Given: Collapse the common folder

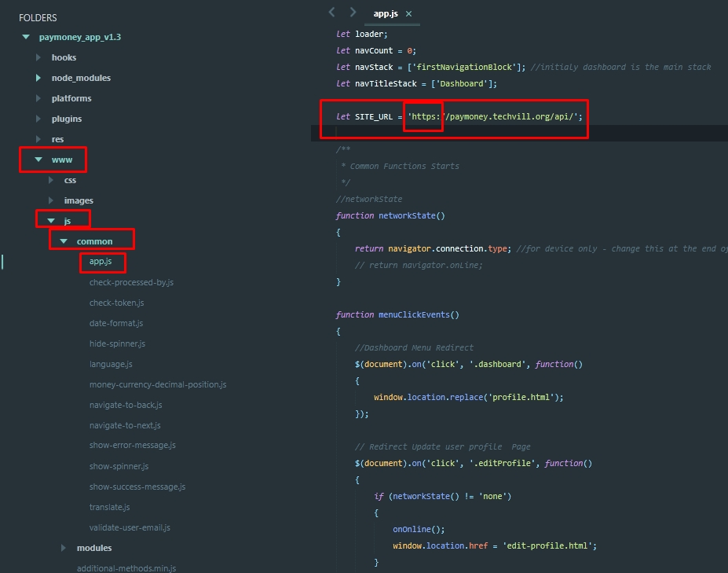Looking at the screenshot, I should tap(64, 241).
